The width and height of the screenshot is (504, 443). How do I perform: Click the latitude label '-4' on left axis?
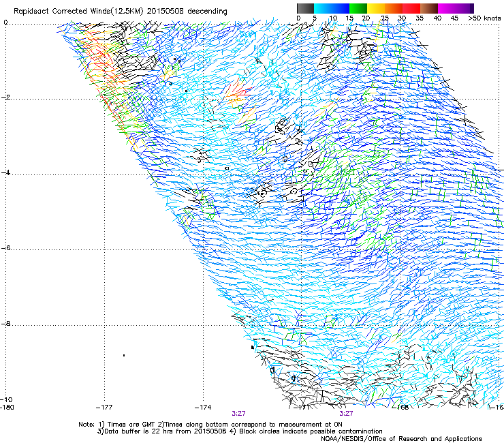(5, 172)
